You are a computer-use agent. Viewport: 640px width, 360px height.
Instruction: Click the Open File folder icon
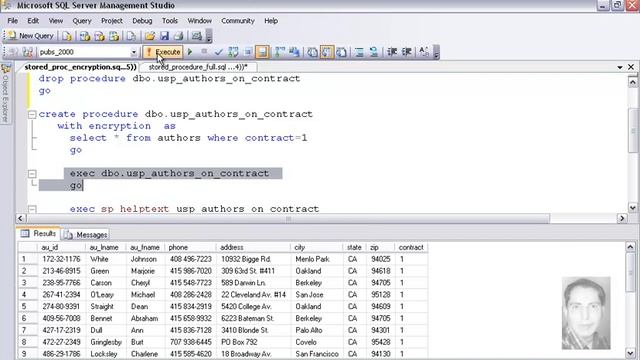pyautogui.click(x=150, y=36)
